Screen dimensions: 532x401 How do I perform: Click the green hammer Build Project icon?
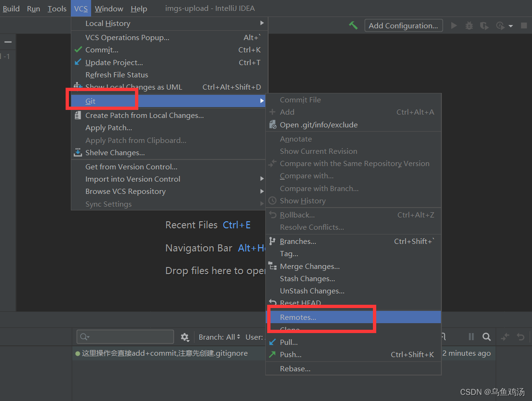[353, 25]
